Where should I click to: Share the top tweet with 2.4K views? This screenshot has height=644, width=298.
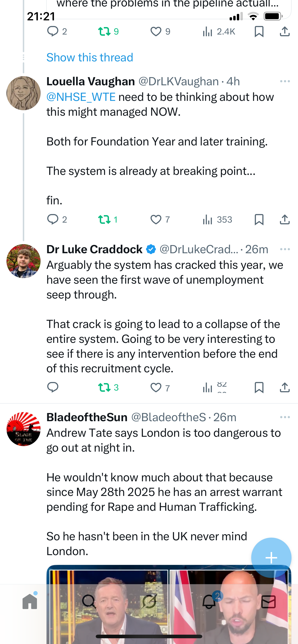click(x=285, y=31)
